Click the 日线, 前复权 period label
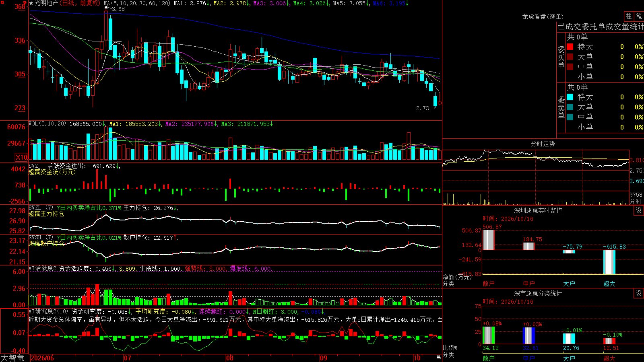This screenshot has height=362, width=644. (x=80, y=3)
